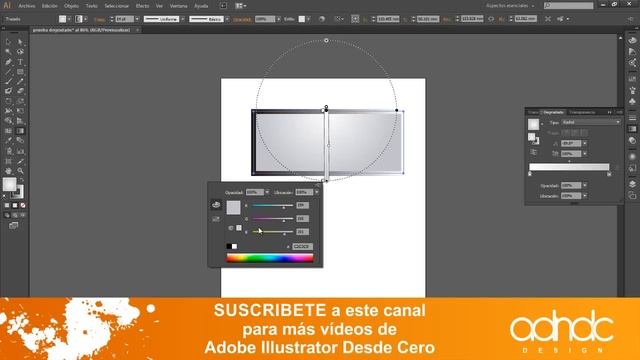Select the Rectangle tool
Viewport: 640px width, 360px height.
[20, 72]
